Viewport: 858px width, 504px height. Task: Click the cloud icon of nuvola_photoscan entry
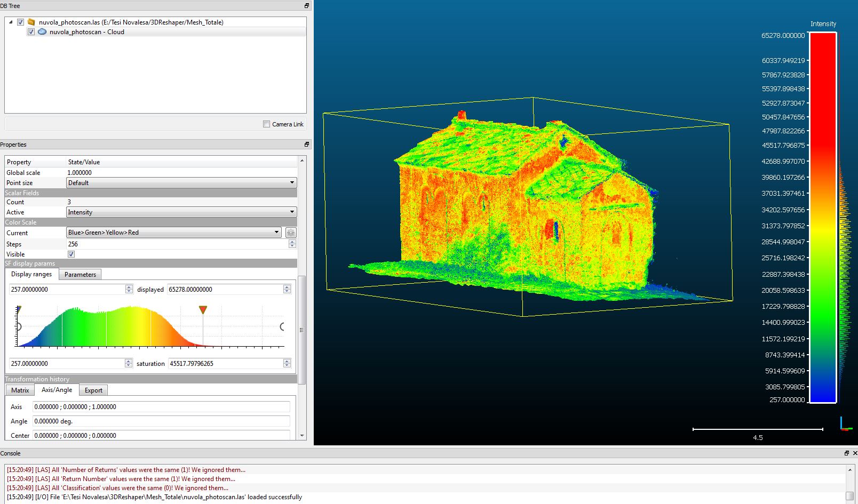pyautogui.click(x=42, y=32)
